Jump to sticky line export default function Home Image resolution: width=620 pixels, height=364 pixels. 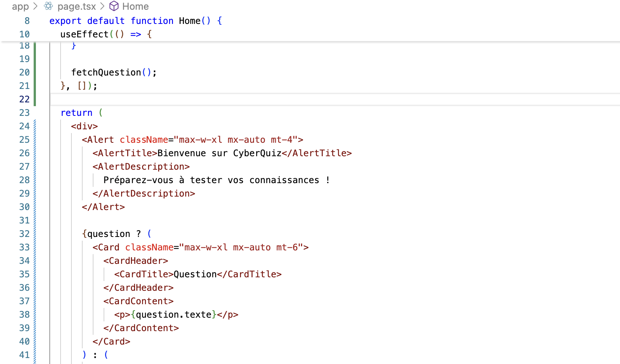click(x=135, y=21)
